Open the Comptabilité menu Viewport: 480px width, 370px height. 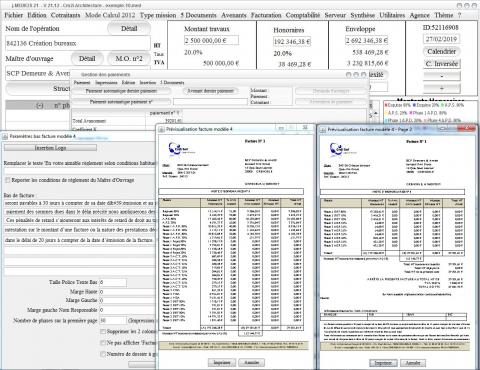tap(303, 15)
